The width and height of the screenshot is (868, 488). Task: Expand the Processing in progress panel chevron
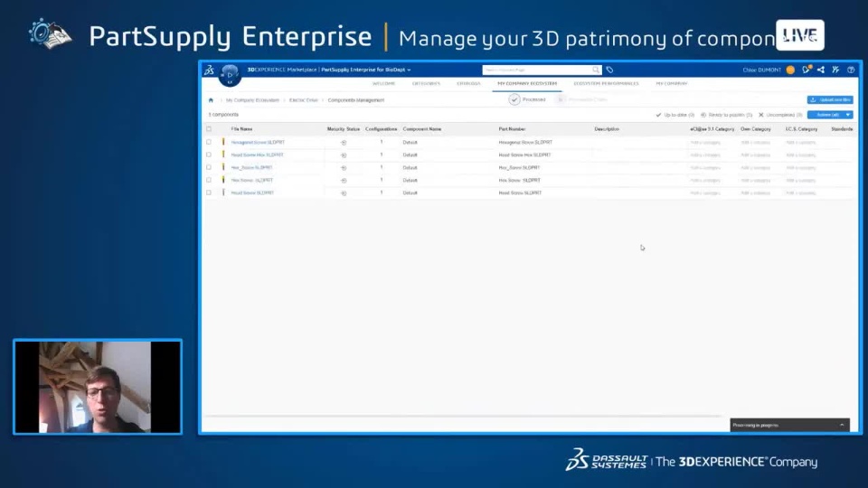(842, 425)
